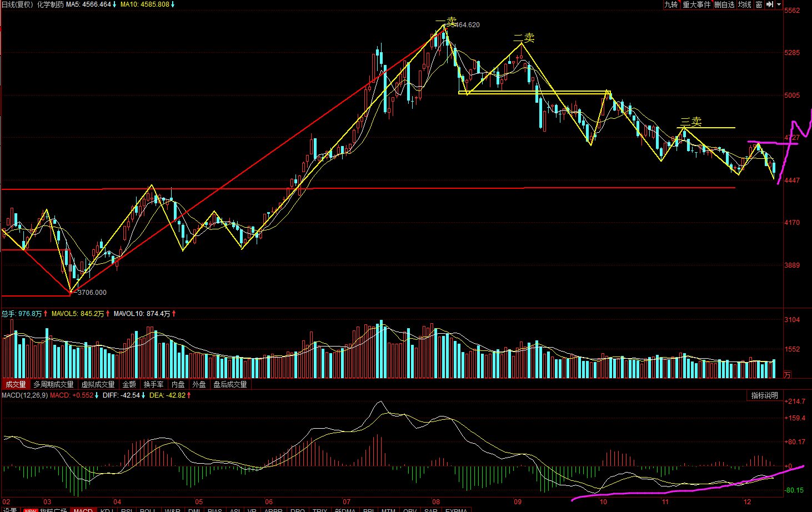Switch to the 盘后成交量 tab
The width and height of the screenshot is (812, 512).
coord(230,384)
